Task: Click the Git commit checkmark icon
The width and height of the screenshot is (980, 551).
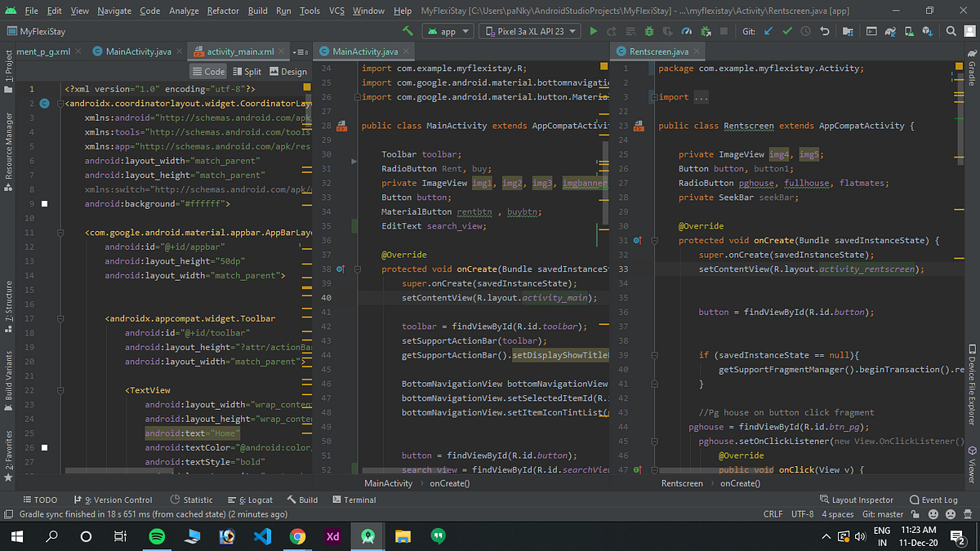Action: (787, 31)
